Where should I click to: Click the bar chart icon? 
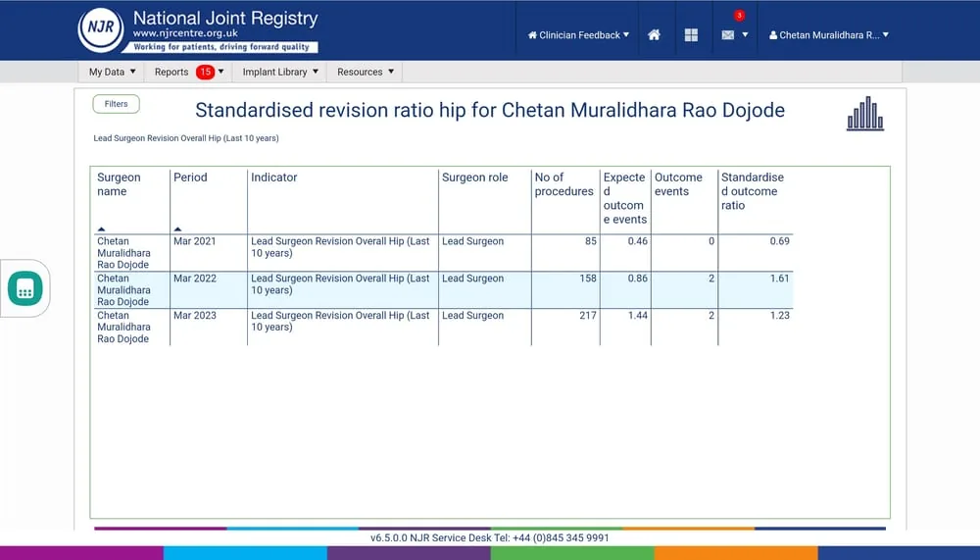point(865,113)
